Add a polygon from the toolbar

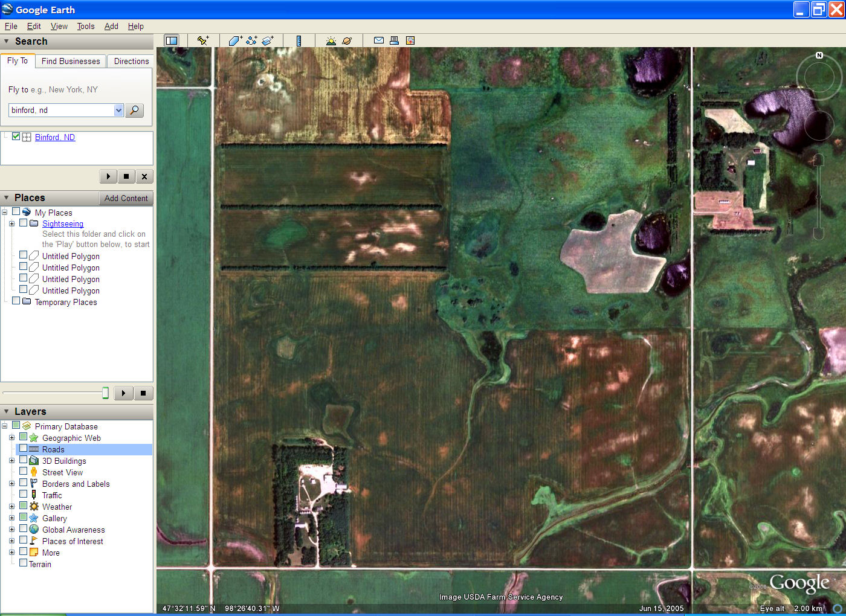[x=236, y=40]
